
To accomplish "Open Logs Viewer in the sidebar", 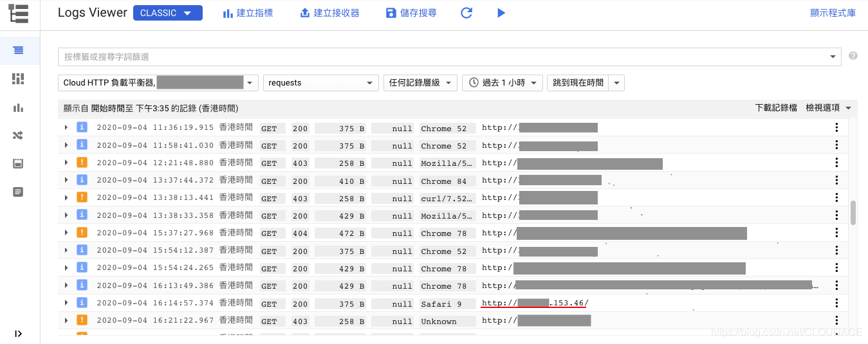I will pyautogui.click(x=18, y=50).
